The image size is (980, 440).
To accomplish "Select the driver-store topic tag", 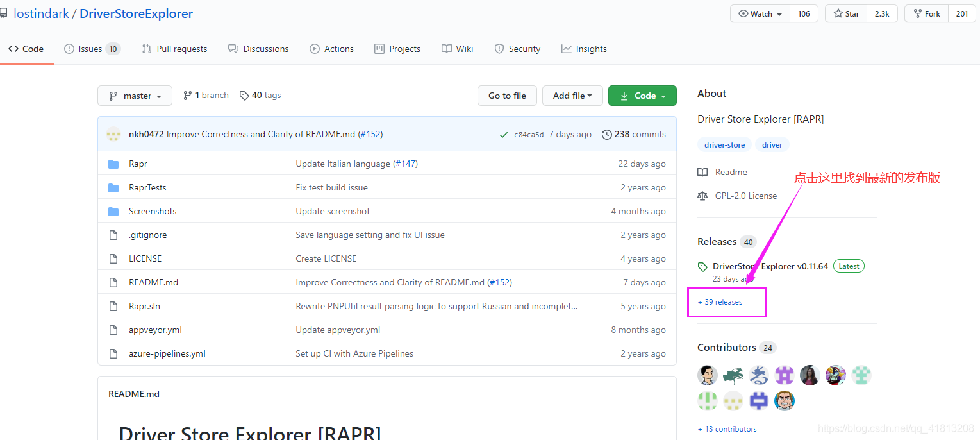I will click(724, 145).
